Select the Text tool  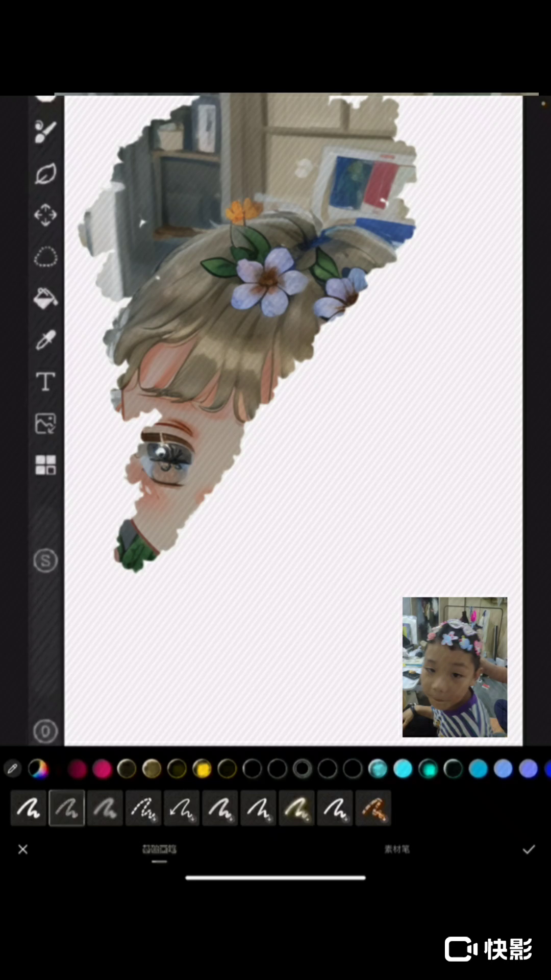(45, 382)
